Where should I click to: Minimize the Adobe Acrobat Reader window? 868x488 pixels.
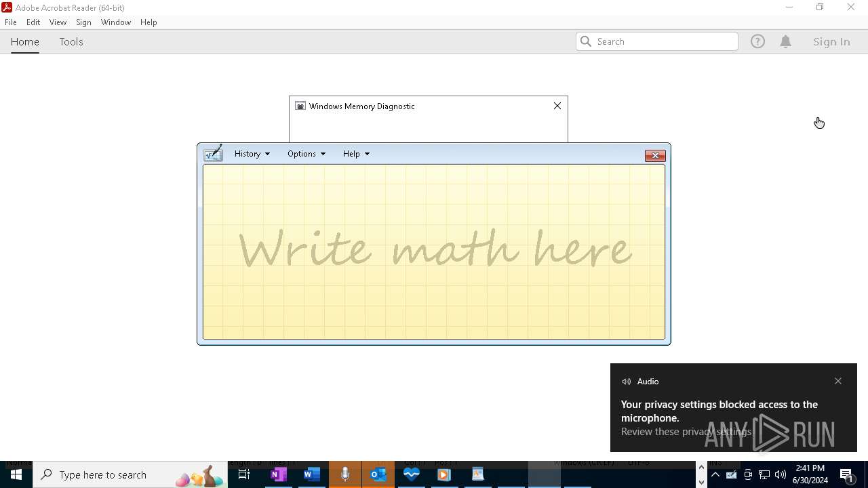tap(789, 7)
